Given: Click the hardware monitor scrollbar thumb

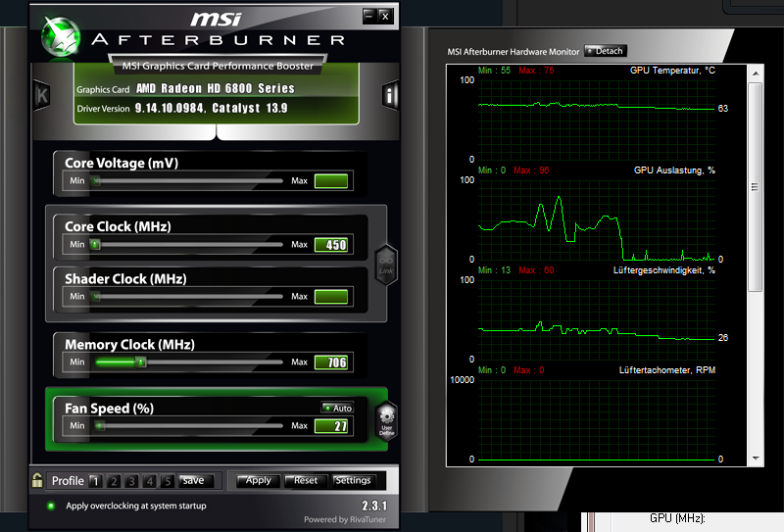Looking at the screenshot, I should pos(755,187).
